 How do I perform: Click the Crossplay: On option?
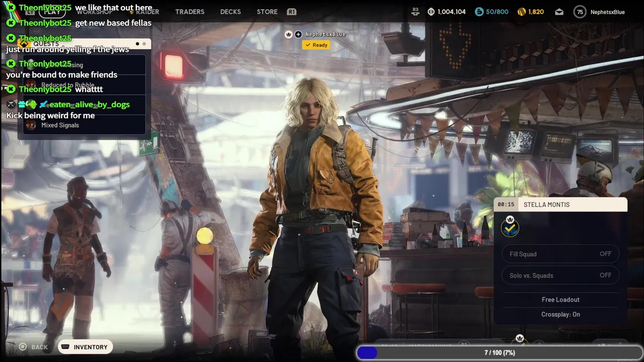[x=560, y=314]
